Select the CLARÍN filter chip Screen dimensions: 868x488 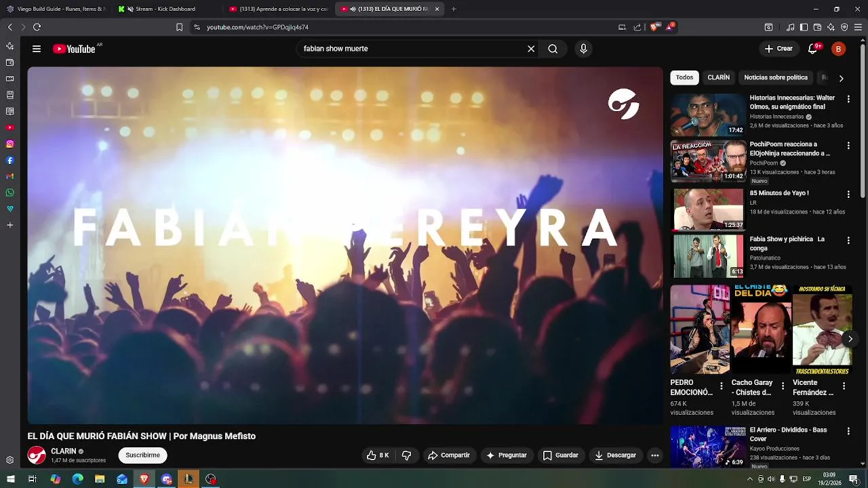coord(719,77)
